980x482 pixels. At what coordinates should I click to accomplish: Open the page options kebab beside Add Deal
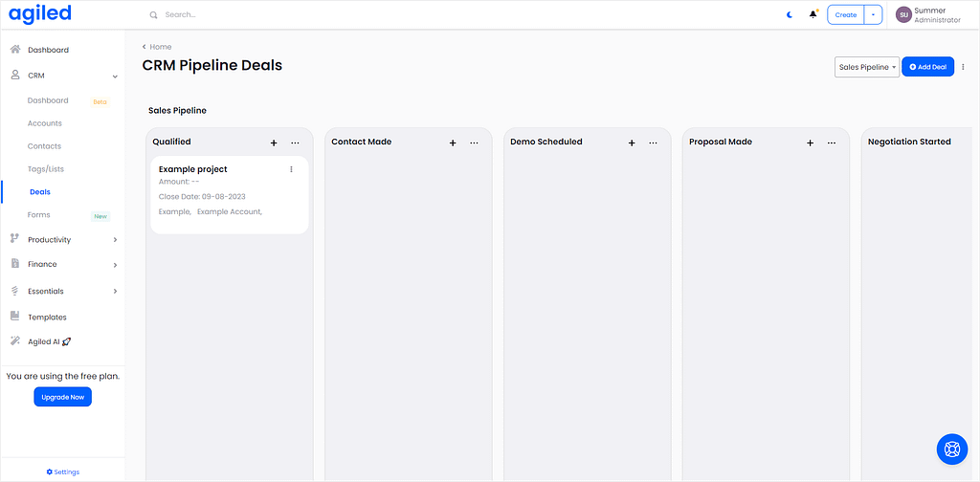pos(963,67)
